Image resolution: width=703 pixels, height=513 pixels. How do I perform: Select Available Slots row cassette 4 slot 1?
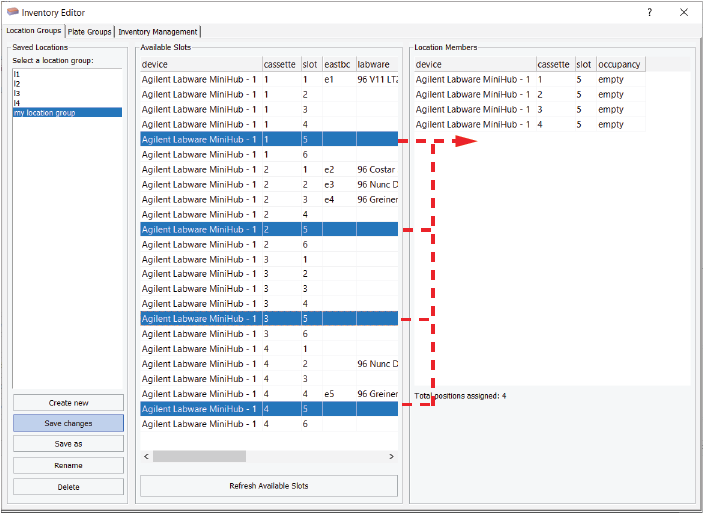(269, 349)
